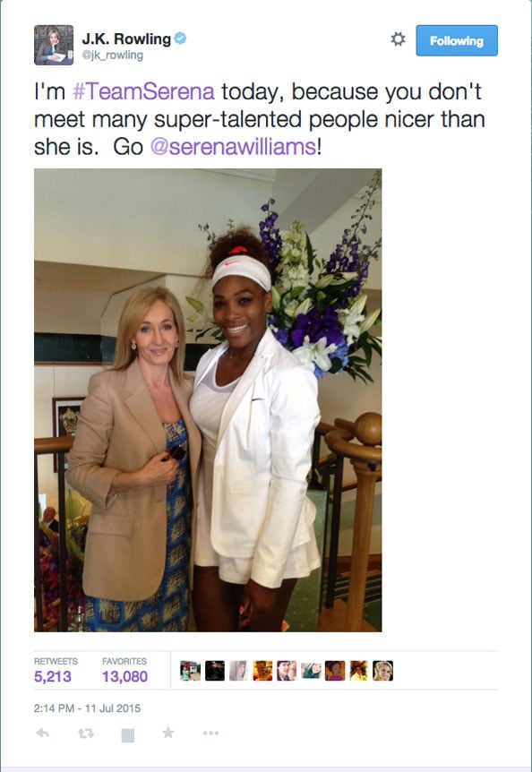
Task: Enlarge the attached tweet photo
Action: coord(208,400)
